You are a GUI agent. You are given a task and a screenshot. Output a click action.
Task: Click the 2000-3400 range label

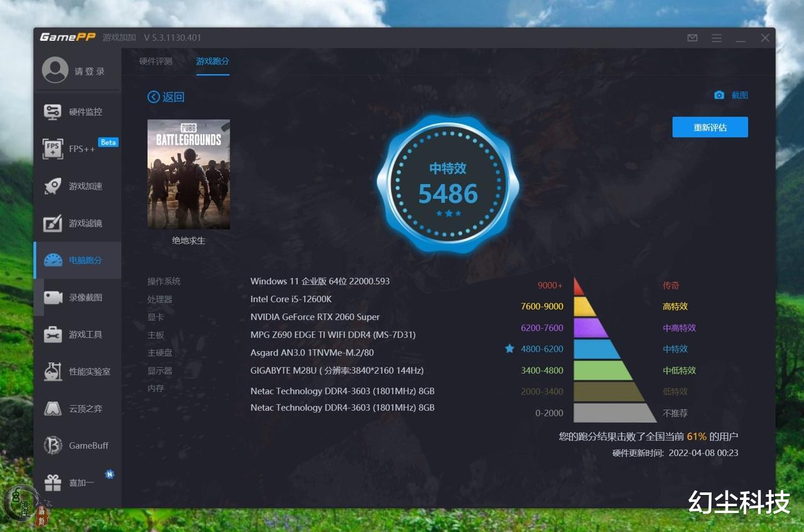(542, 392)
